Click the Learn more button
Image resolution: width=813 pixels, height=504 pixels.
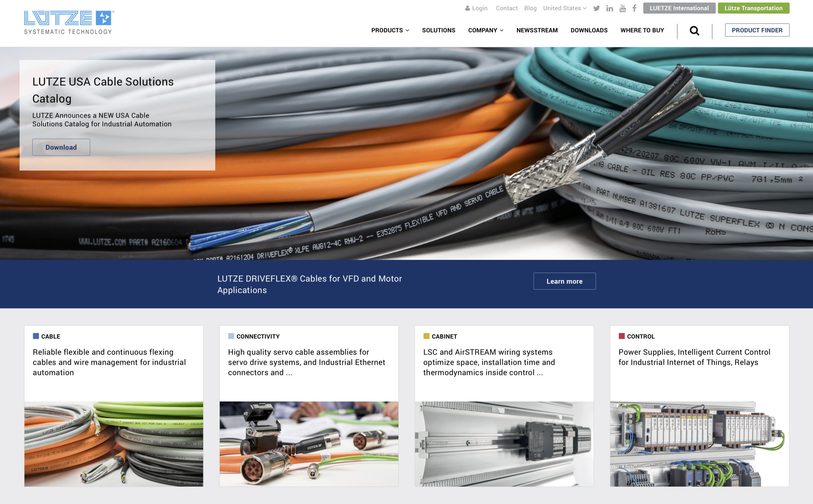tap(564, 281)
